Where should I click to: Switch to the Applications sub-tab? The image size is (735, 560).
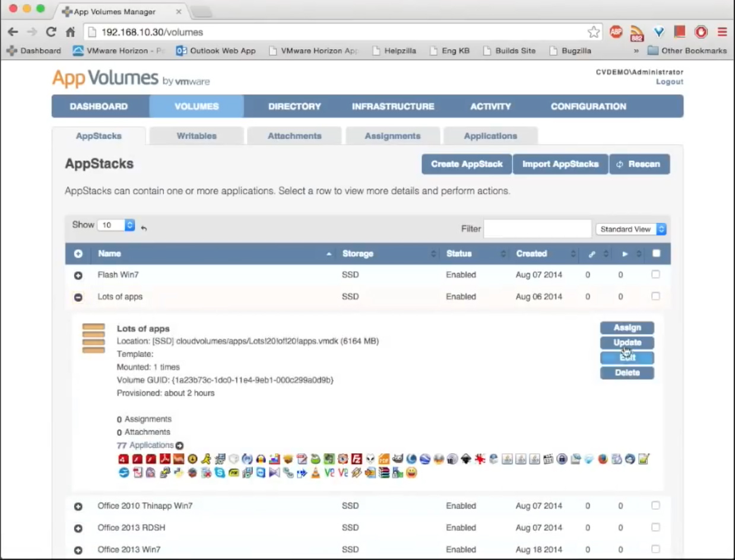point(490,136)
